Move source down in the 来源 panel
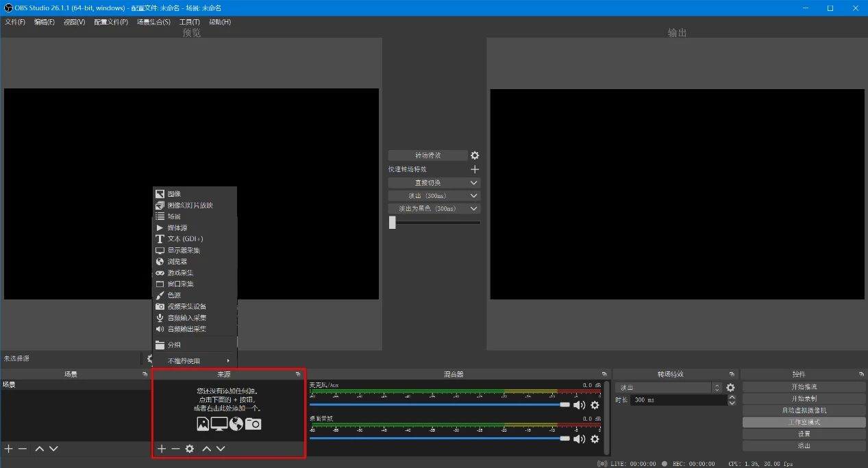 (221, 449)
